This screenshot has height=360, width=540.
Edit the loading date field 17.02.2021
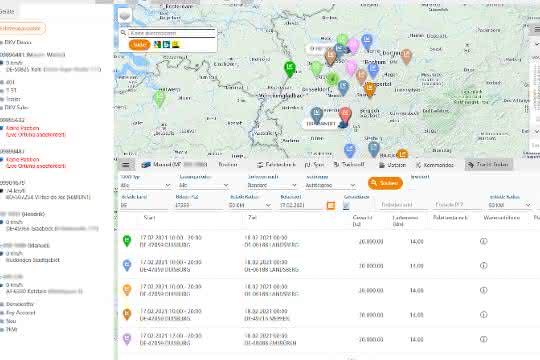302,205
